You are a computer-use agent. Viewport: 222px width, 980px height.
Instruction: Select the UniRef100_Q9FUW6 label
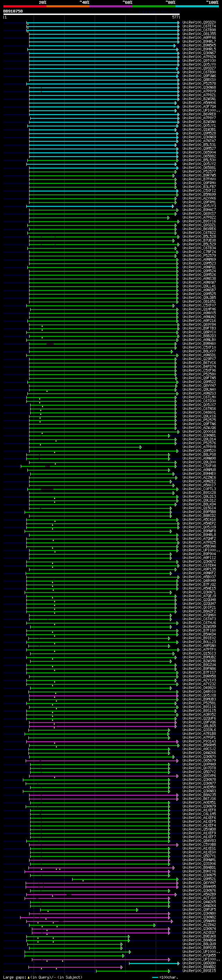click(199, 76)
